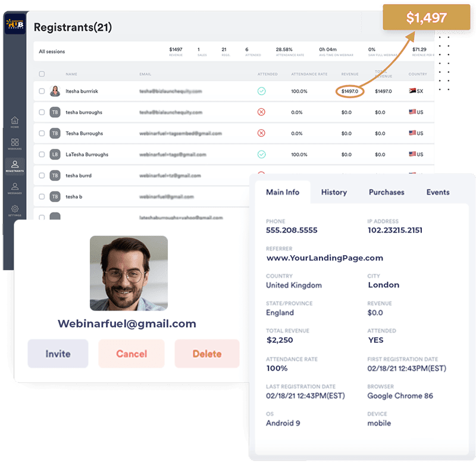Screen dimensions: 476x464
Task: Click the Email column header
Action: point(145,74)
